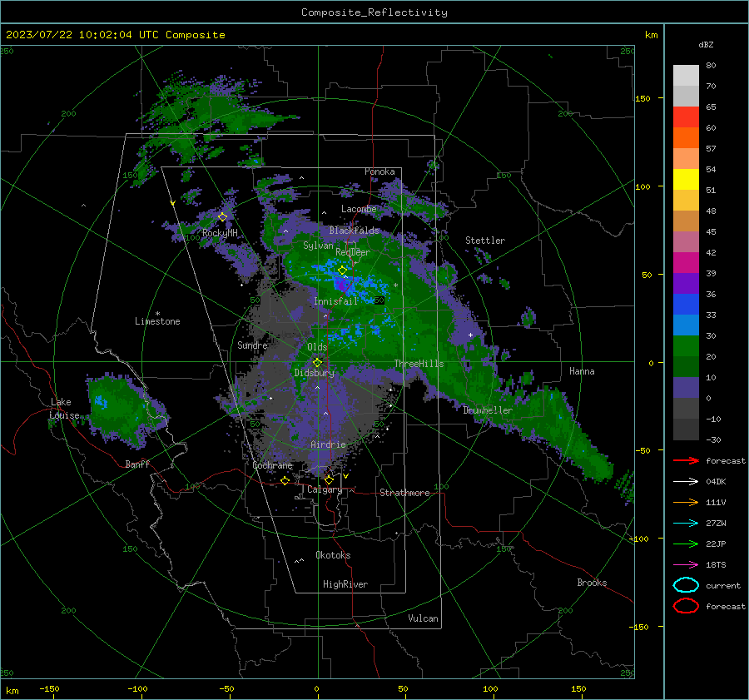Image resolution: width=749 pixels, height=700 pixels.
Task: Click the white asterisk above Limestone
Action: pyautogui.click(x=157, y=314)
